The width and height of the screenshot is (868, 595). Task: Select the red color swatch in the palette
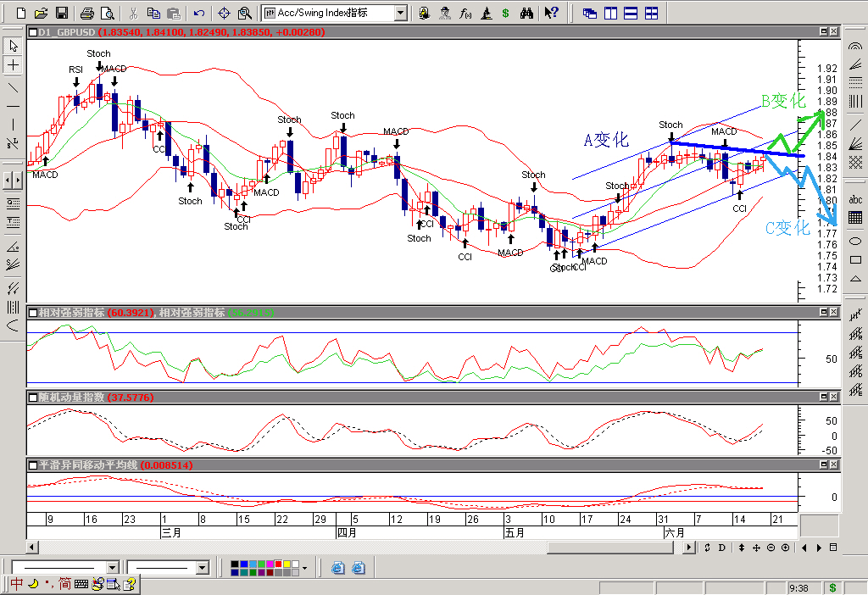pyautogui.click(x=277, y=563)
